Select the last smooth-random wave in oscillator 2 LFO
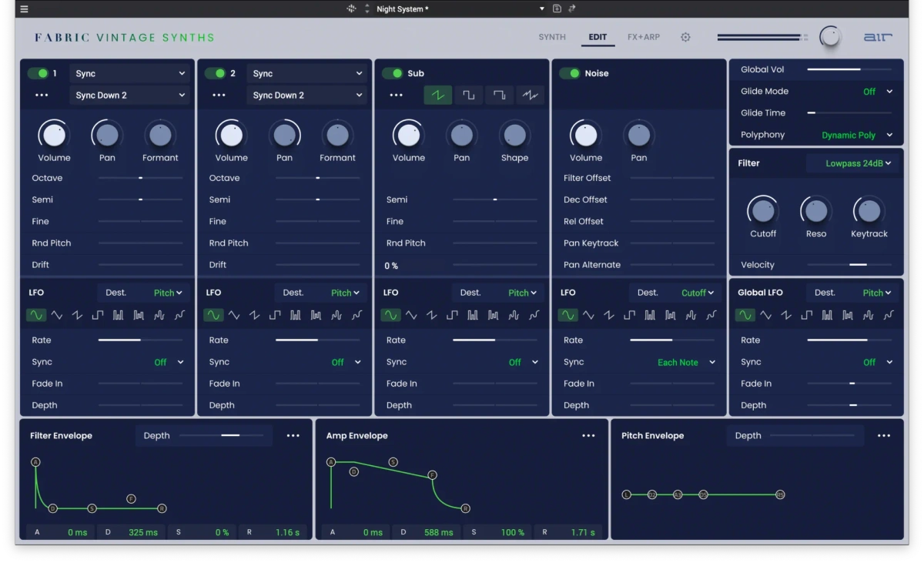Image resolution: width=924 pixels, height=563 pixels. 357,315
